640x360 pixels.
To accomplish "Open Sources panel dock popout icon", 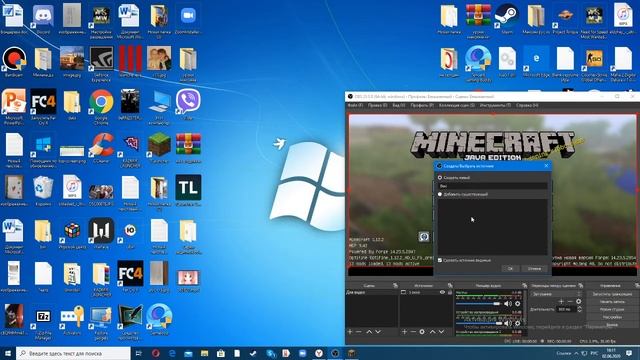I will (x=450, y=285).
